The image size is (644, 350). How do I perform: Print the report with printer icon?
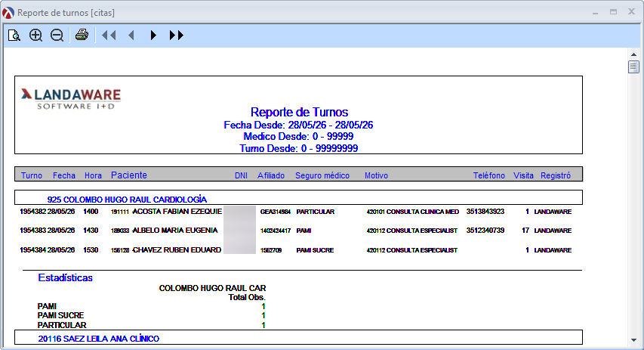coord(82,35)
